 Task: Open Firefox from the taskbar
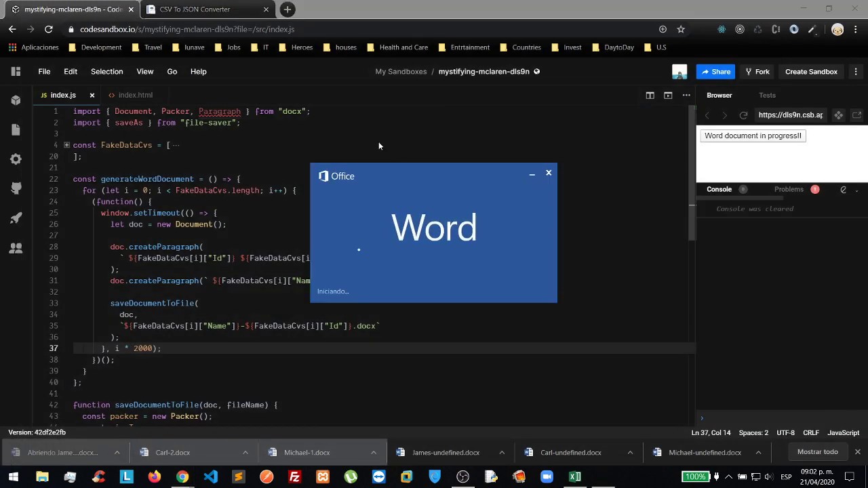coord(154,477)
